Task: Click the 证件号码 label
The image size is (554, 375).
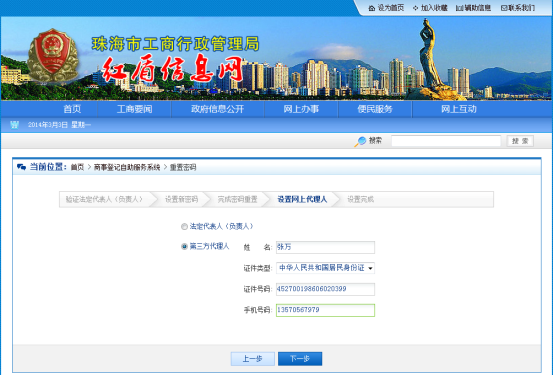Action: [257, 289]
